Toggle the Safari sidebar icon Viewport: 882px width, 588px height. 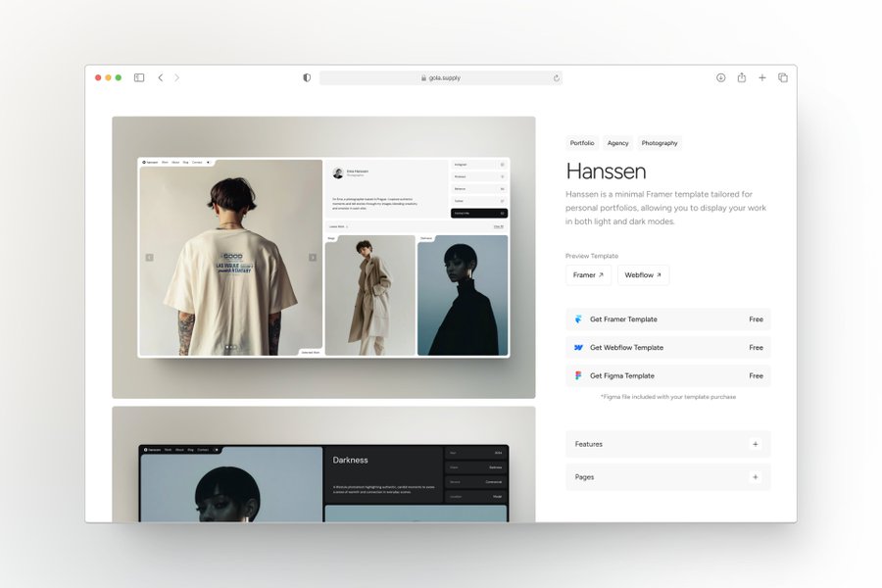pyautogui.click(x=139, y=77)
